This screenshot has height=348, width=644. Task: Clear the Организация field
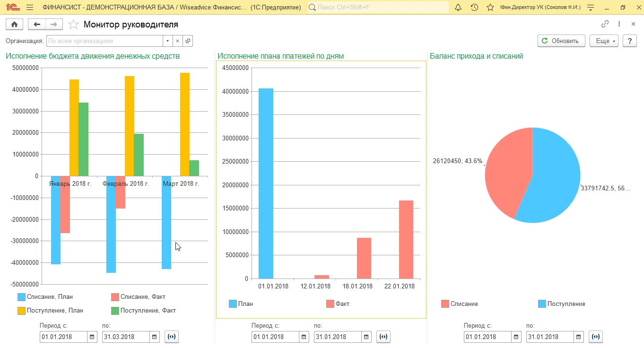[178, 41]
